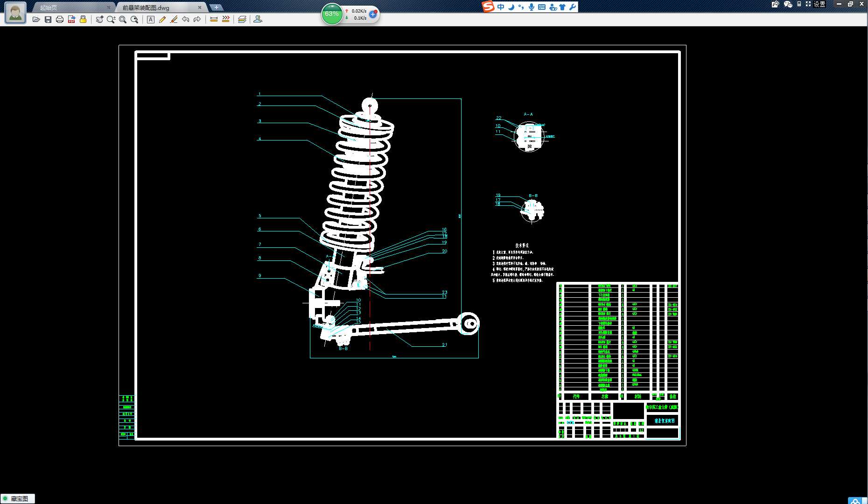Click the Sogou voice input microphone
The width and height of the screenshot is (868, 504).
point(532,7)
